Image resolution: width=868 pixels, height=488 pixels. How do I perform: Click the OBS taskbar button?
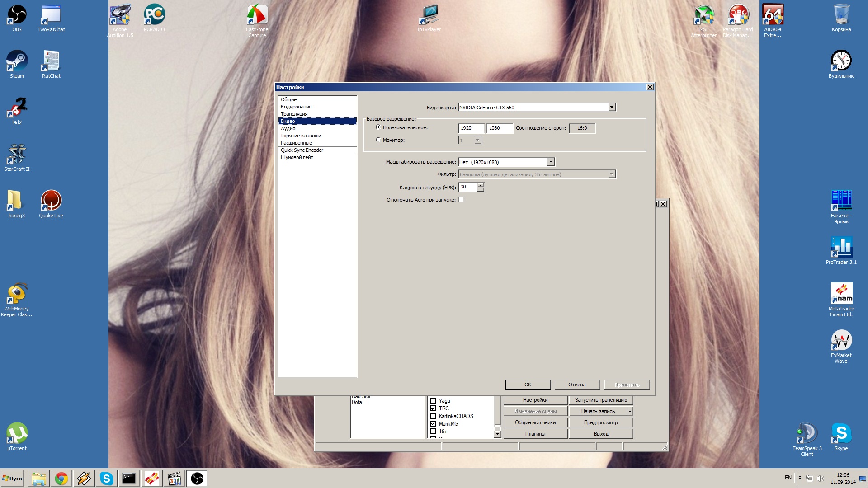click(x=197, y=479)
